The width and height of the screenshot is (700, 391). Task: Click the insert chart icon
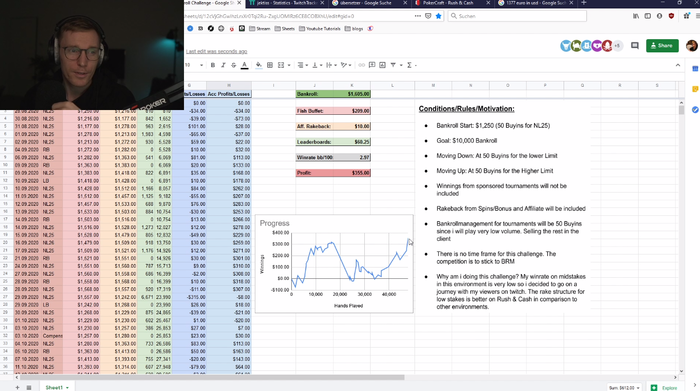[383, 65]
